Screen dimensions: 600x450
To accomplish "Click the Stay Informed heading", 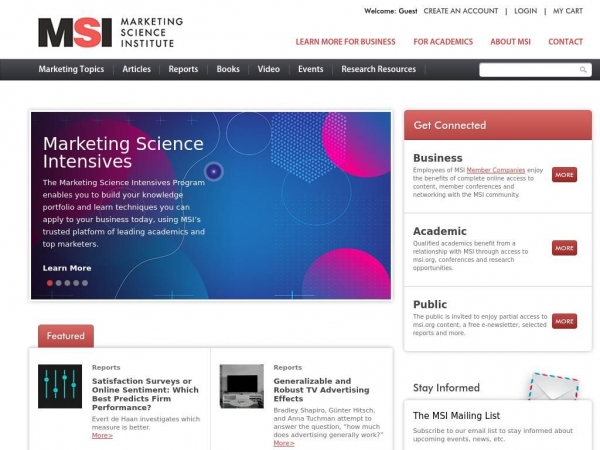I will (x=446, y=388).
